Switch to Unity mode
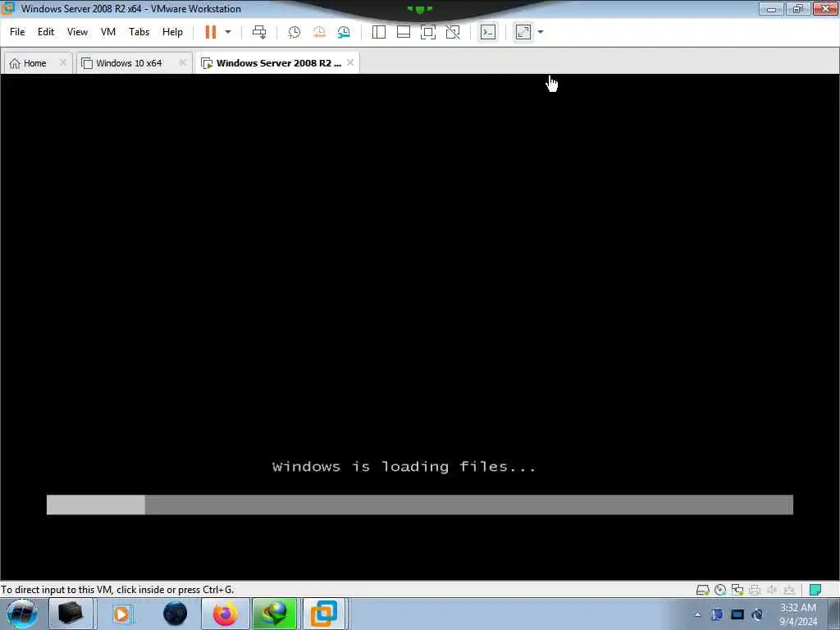 (453, 32)
